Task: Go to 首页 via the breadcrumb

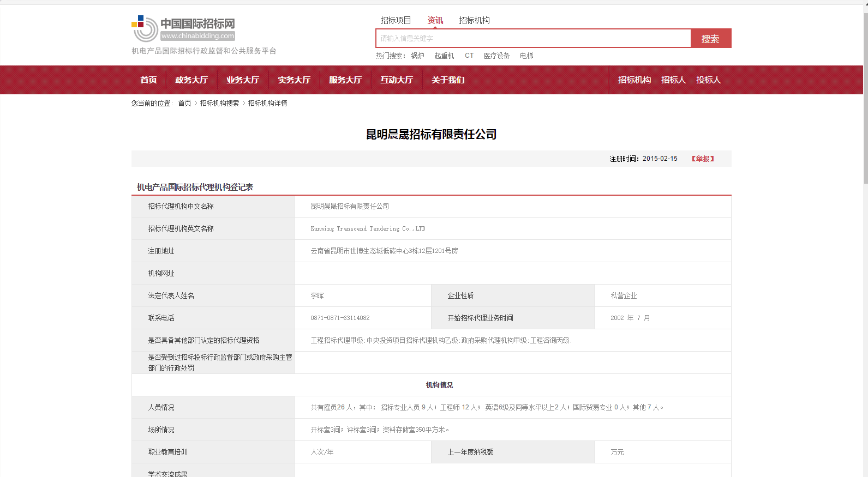Action: pyautogui.click(x=184, y=103)
